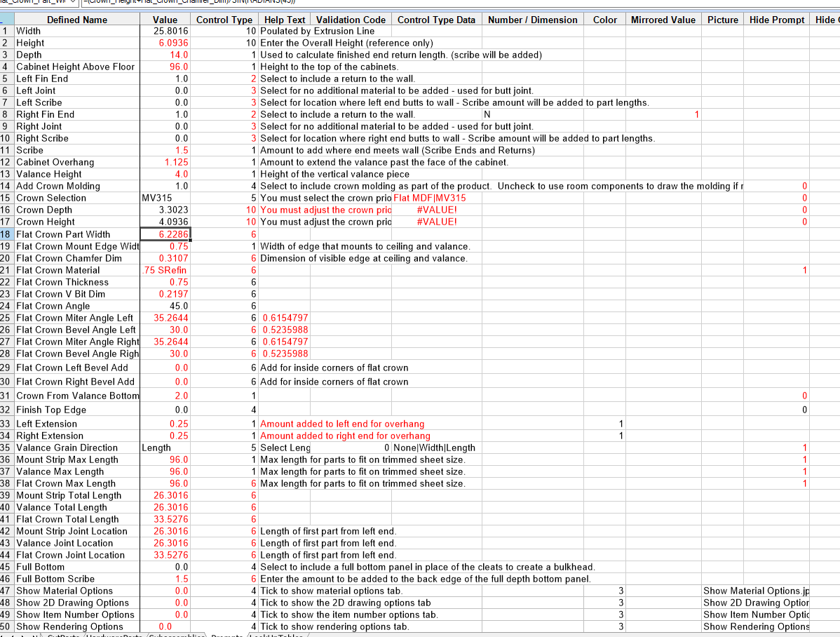Click '#VALUE!' in the Crown Height row
The image size is (840, 637).
(x=436, y=222)
